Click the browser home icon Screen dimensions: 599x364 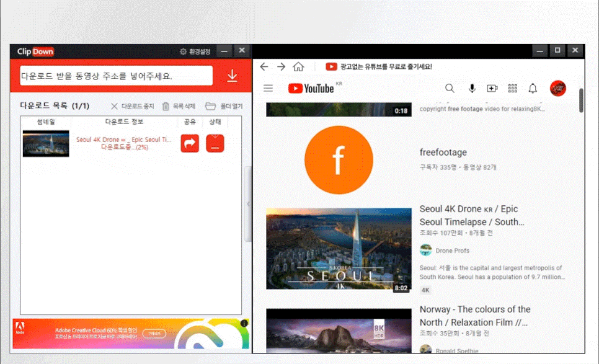tap(298, 67)
